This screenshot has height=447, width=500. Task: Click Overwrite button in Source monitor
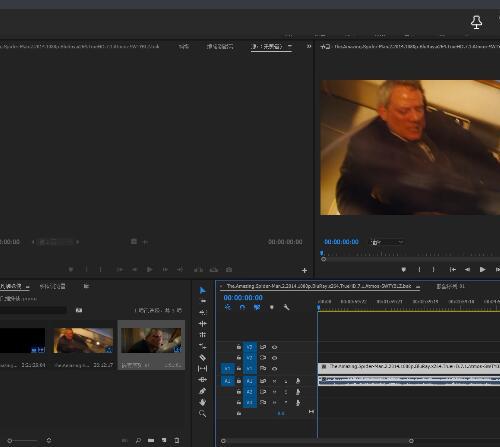coord(214,269)
